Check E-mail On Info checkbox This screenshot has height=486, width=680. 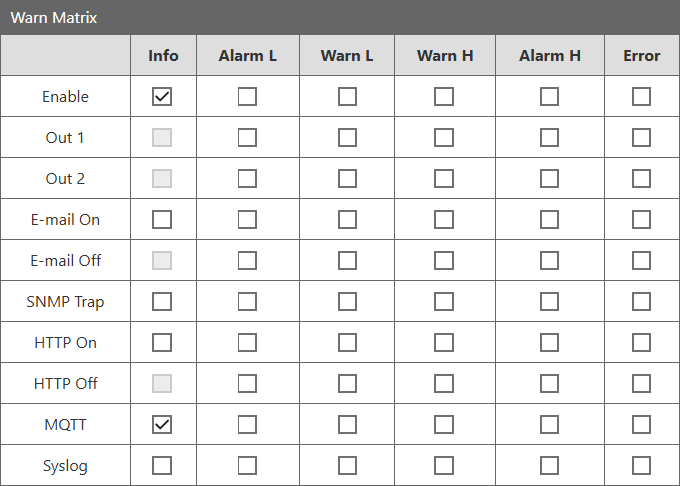point(162,220)
